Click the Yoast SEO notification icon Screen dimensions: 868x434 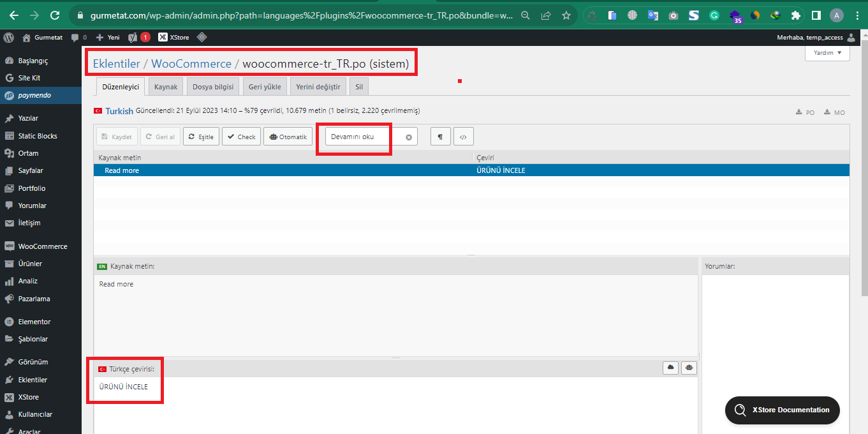(139, 38)
